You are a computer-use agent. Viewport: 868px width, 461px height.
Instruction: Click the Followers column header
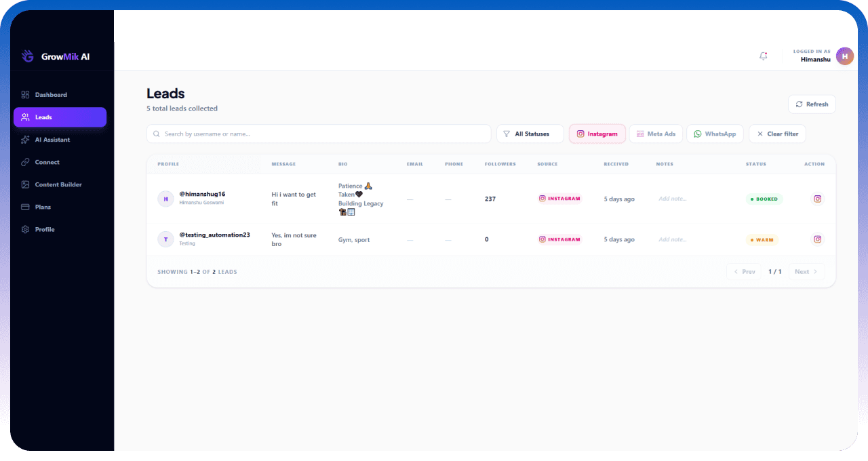click(x=500, y=164)
